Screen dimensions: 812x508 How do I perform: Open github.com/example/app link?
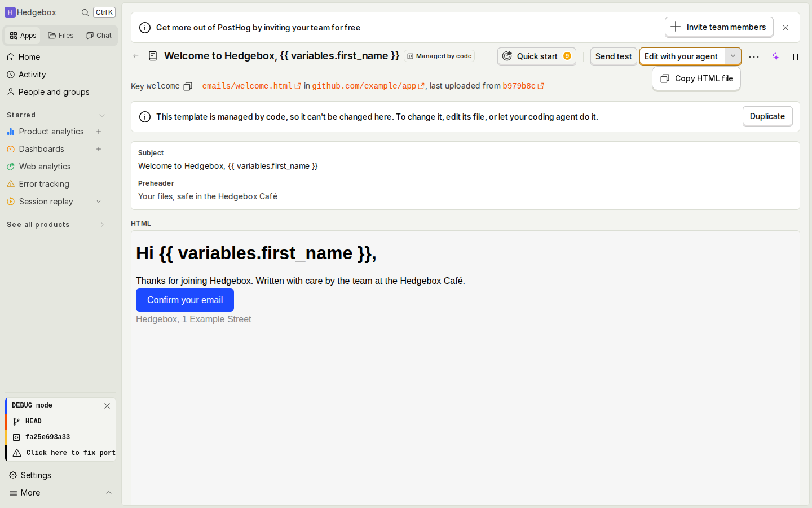(x=368, y=86)
